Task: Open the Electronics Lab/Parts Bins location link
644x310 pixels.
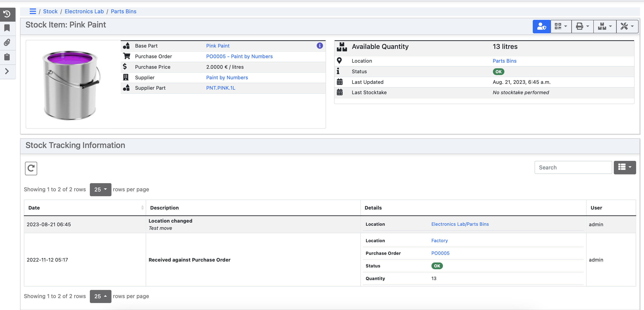Action: point(460,224)
